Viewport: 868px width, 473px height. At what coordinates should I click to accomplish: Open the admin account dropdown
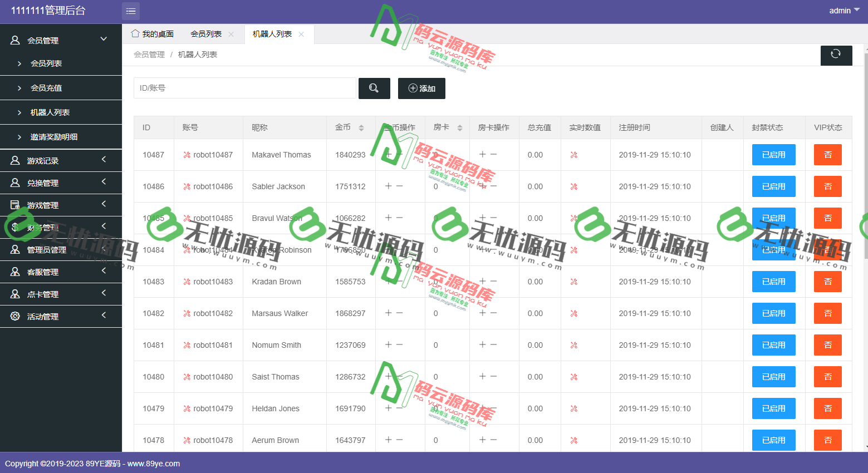click(x=841, y=10)
